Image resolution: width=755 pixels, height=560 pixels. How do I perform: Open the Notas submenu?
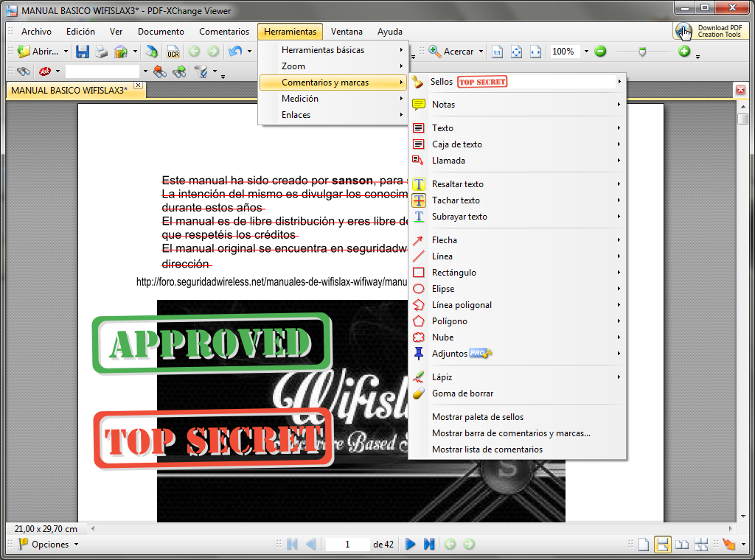[x=517, y=105]
